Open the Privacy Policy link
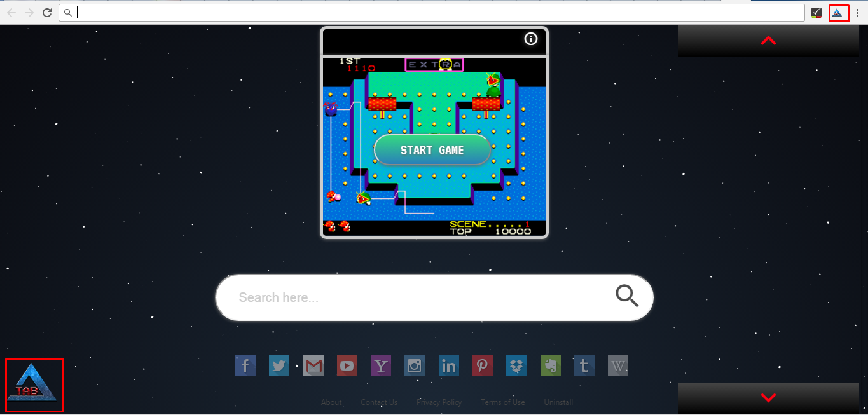868x415 pixels. [439, 402]
